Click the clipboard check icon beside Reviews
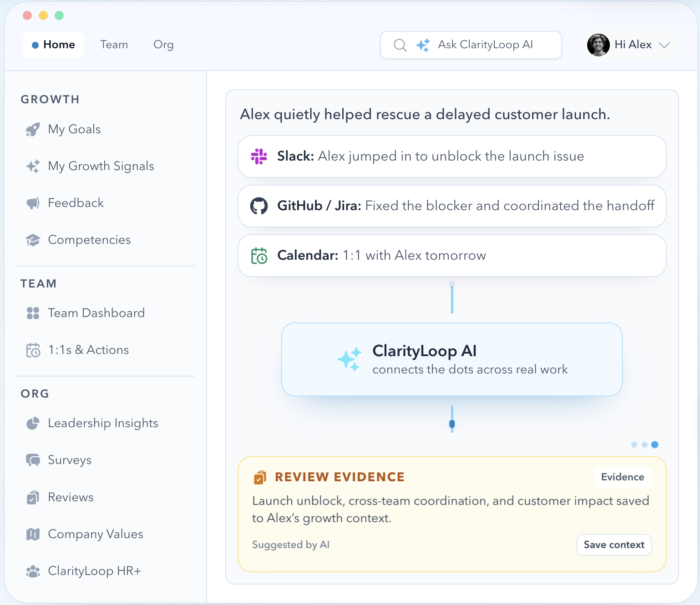 33,498
